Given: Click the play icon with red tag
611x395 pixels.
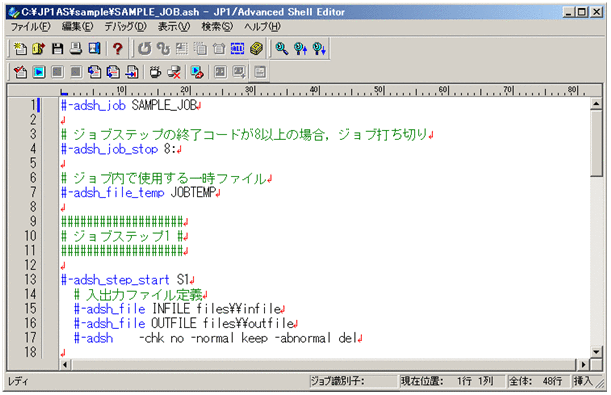Looking at the screenshot, I should [197, 72].
